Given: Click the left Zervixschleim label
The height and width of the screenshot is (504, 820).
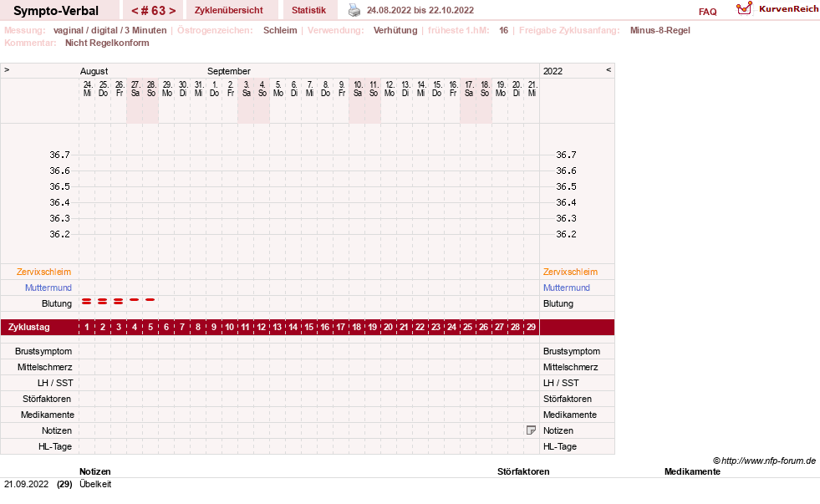Looking at the screenshot, I should (44, 272).
